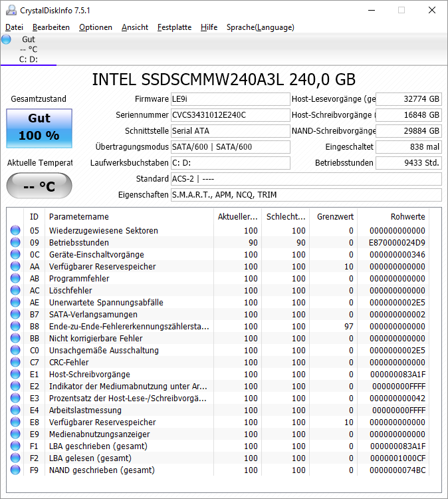The height and width of the screenshot is (499, 448).
Task: Click status orb for E2 Indikator der Mediumabnutzung
Action: point(15,386)
